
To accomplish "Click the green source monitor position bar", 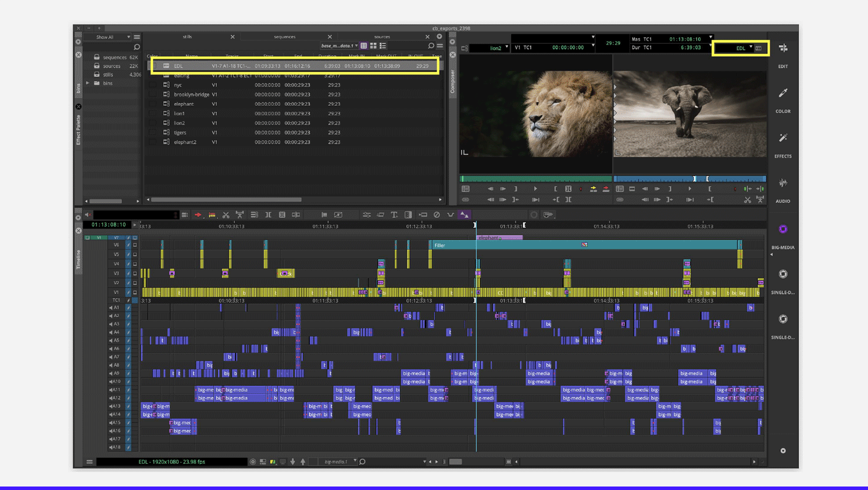I will (535, 179).
